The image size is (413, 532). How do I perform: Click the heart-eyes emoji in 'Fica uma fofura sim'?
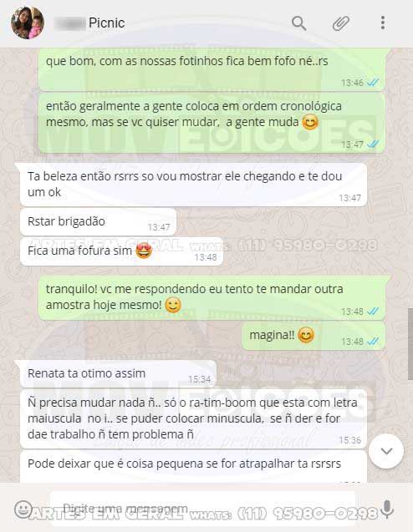click(144, 251)
